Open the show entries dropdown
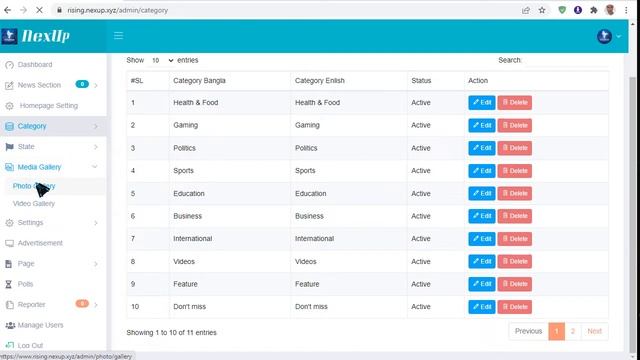 pos(162,60)
